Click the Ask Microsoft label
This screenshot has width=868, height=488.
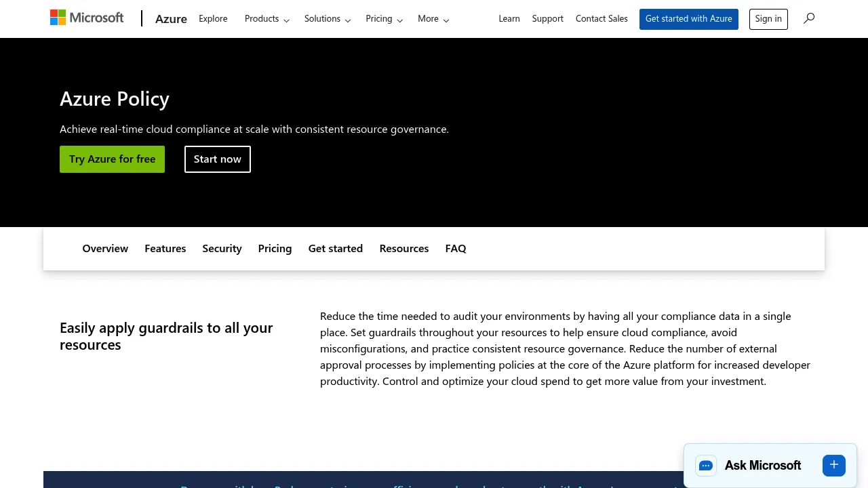(x=763, y=466)
